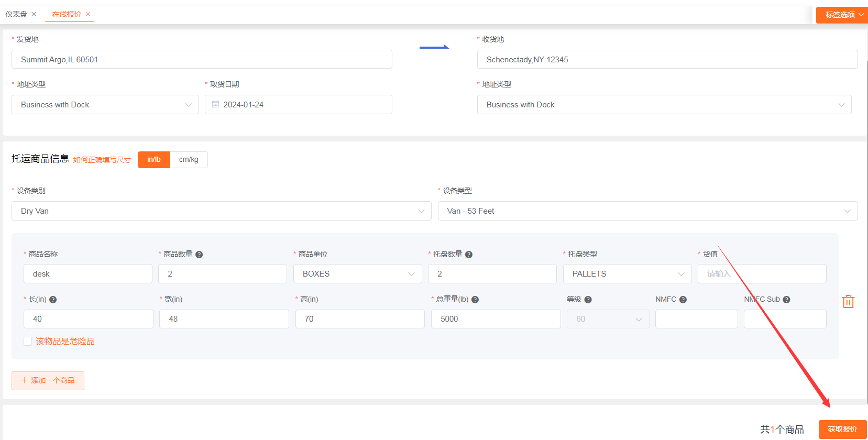Expand the 设备类别 Dry Van dropdown

point(221,211)
